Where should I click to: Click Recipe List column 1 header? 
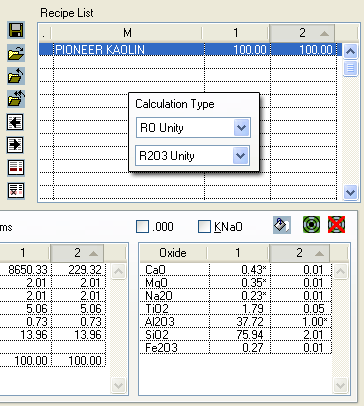point(236,33)
